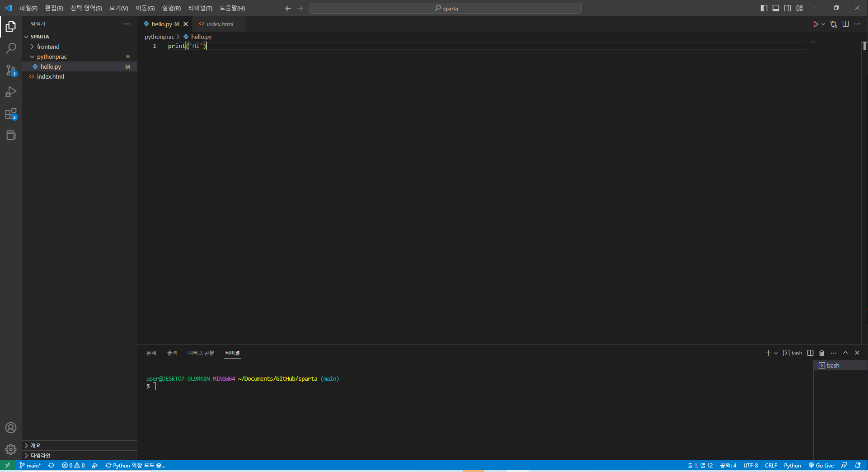Viewport: 868px width, 472px height.
Task: Go back using the left arrow
Action: click(x=288, y=8)
